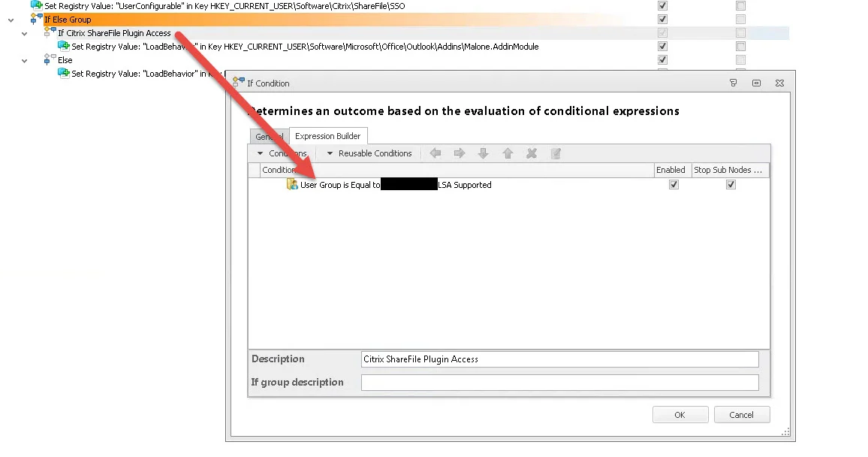Switch to the General tab
Image resolution: width=868 pixels, height=457 pixels.
(269, 136)
